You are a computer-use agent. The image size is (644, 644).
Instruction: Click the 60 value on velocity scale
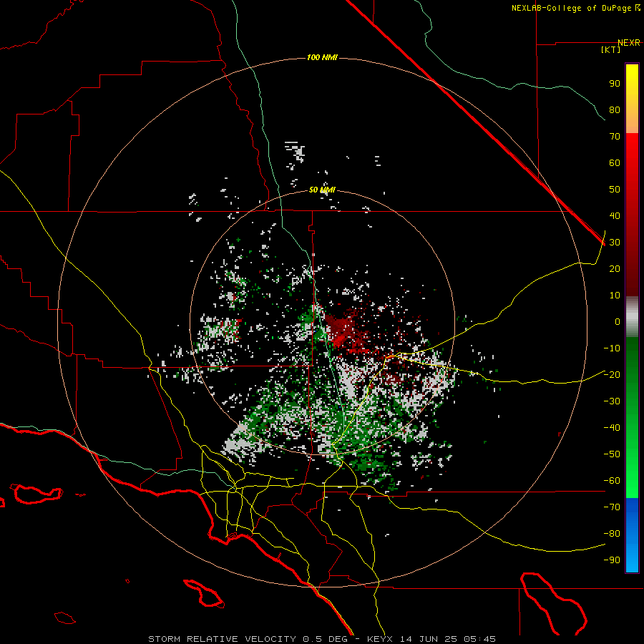tap(615, 162)
